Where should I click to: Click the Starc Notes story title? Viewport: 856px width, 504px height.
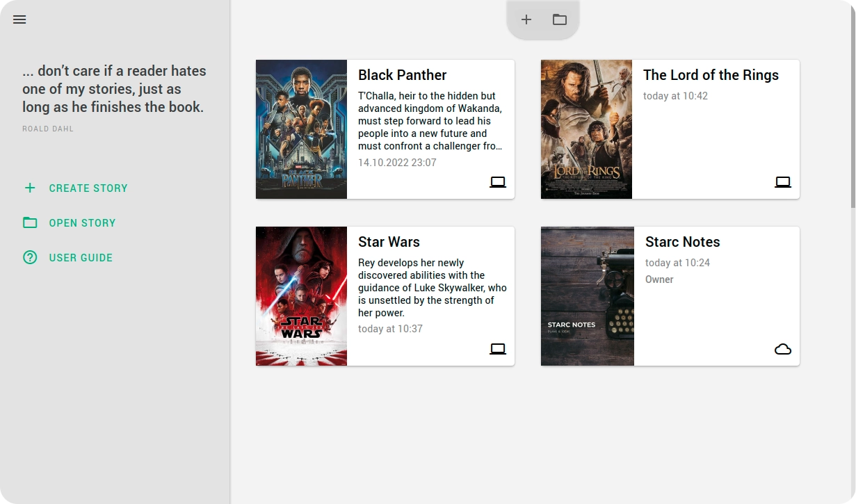[x=682, y=242]
